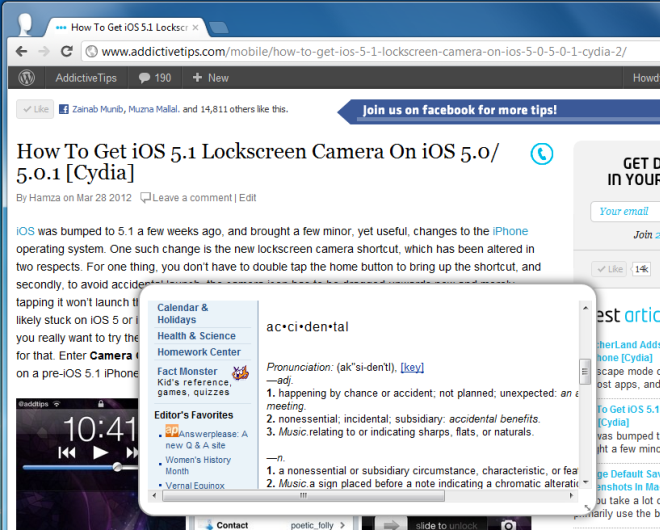Viewport: 660px width, 530px height.
Task: Click the Facebook Like button
Action: [x=35, y=109]
